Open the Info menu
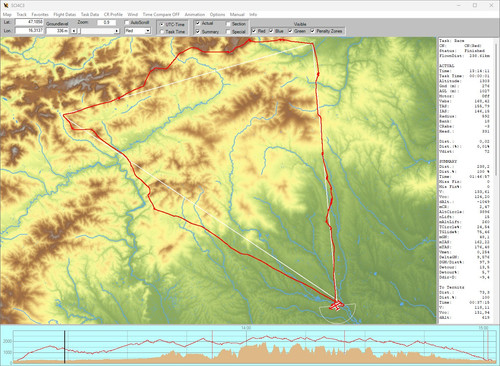Screen dimensions: 500x366 coord(253,15)
